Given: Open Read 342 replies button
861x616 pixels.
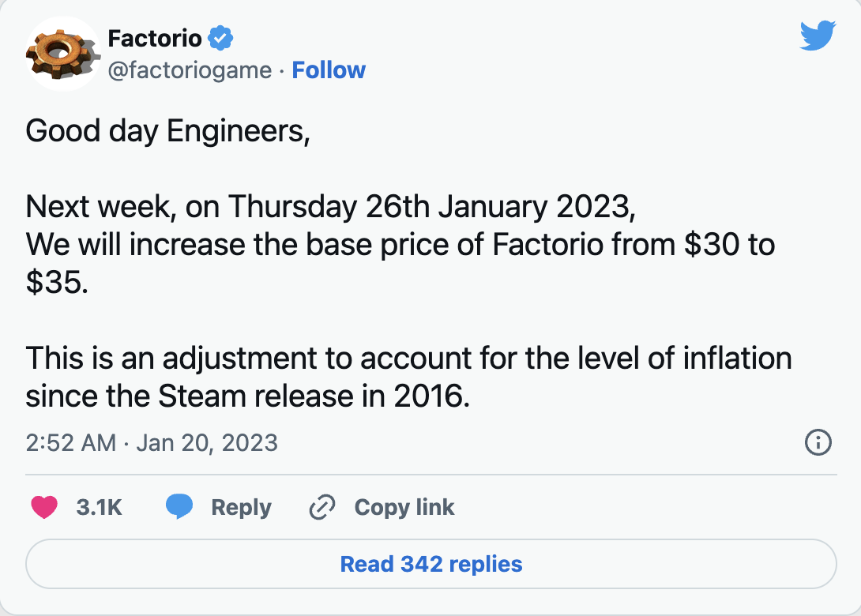Looking at the screenshot, I should [430, 564].
